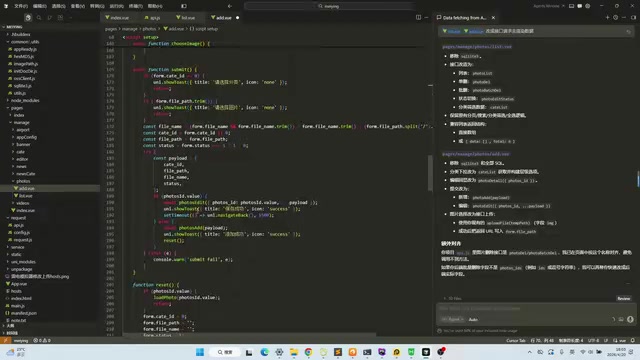Click the revert icon on chat prompt
Screen dimensions: 640x360
pyautogui.click(x=629, y=31)
